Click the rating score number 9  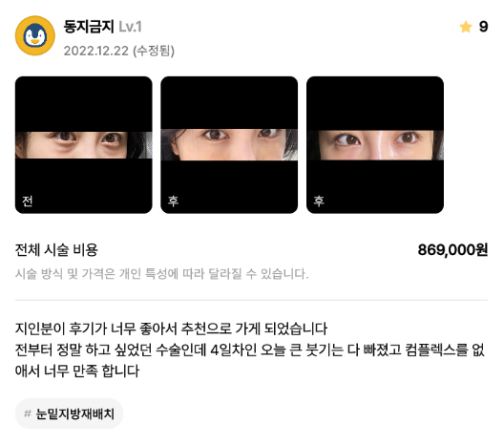coord(483,27)
